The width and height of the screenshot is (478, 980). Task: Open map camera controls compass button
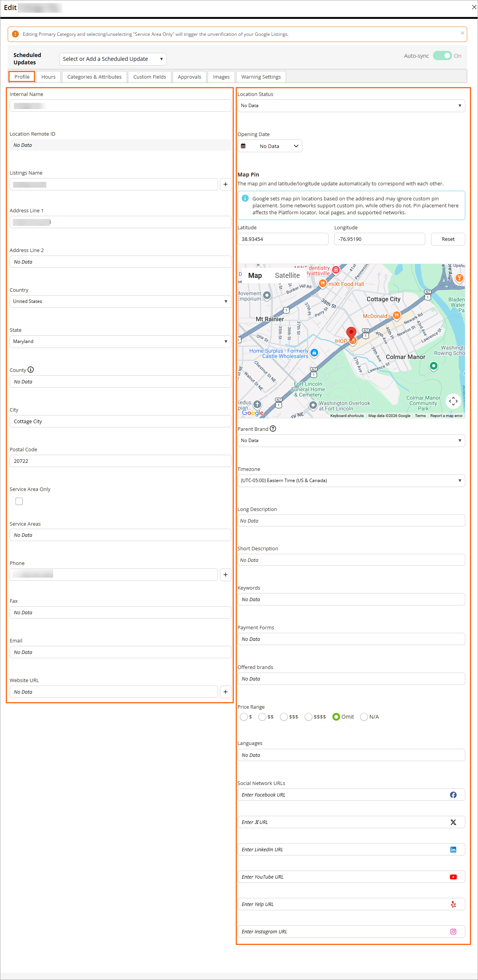(453, 401)
